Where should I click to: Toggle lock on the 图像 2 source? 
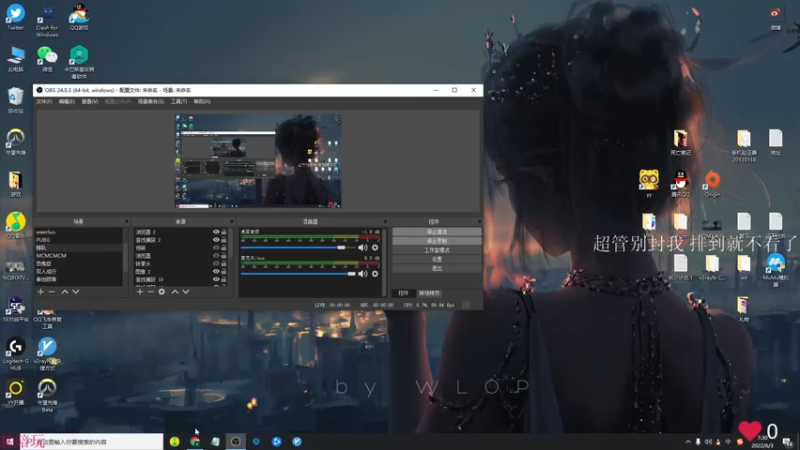pyautogui.click(x=223, y=271)
